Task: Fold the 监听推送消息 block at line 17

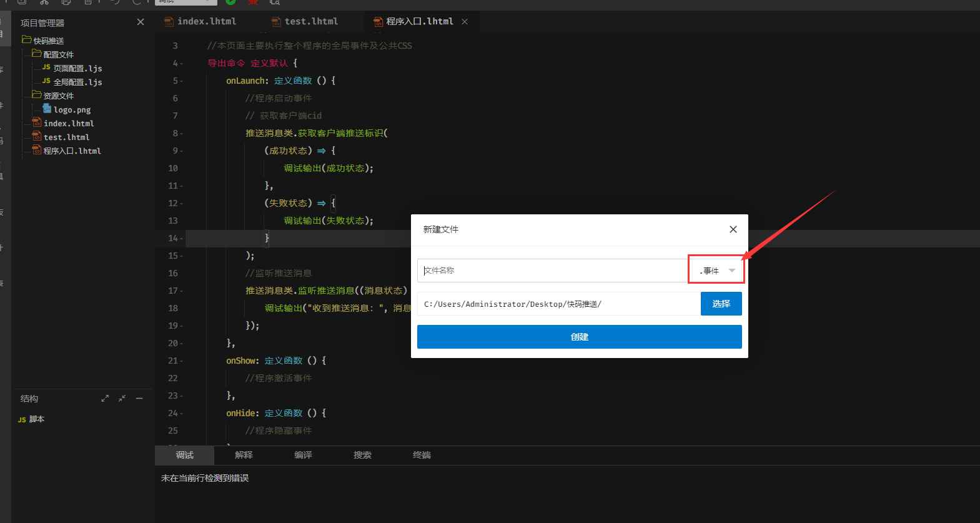Action: [x=181, y=291]
